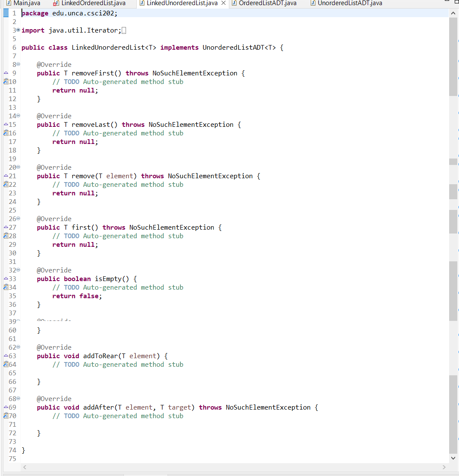Click the addToRear method name
459x476 pixels.
point(100,356)
